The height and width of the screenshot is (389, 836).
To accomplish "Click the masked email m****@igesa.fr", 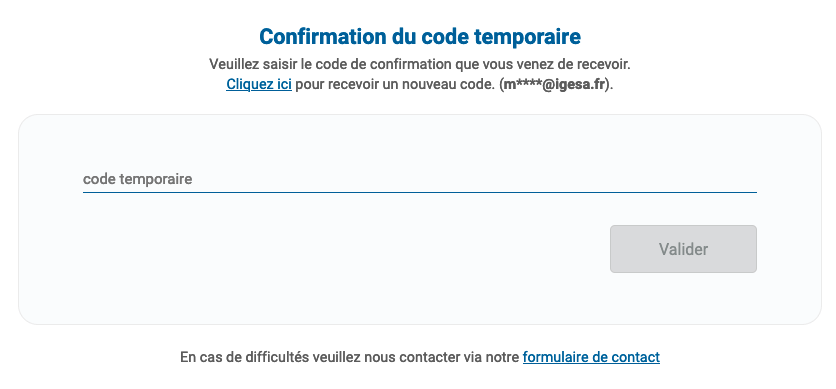I will pyautogui.click(x=554, y=84).
